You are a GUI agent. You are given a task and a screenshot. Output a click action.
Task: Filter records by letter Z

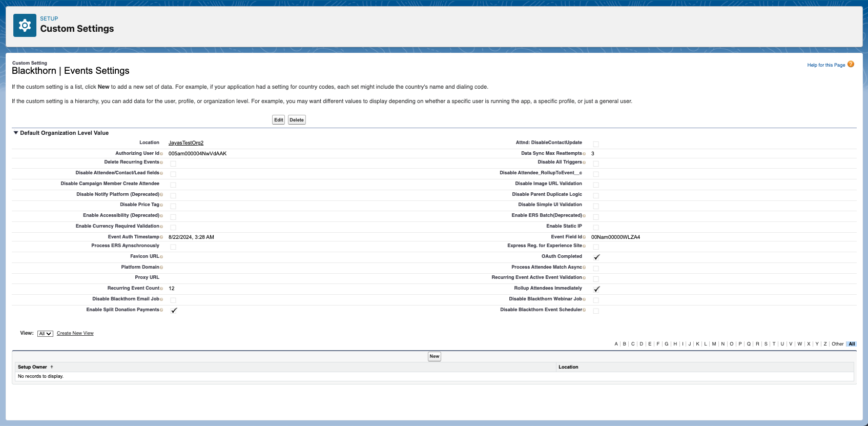[825, 344]
